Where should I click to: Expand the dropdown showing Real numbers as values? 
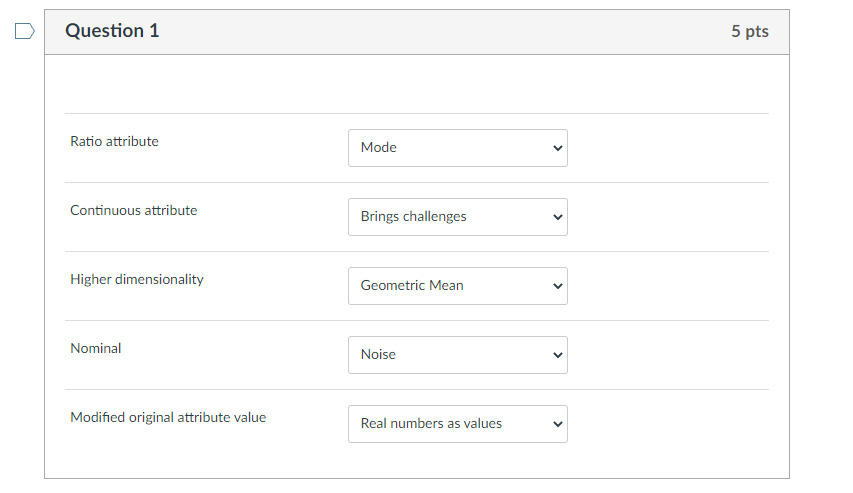click(x=457, y=424)
